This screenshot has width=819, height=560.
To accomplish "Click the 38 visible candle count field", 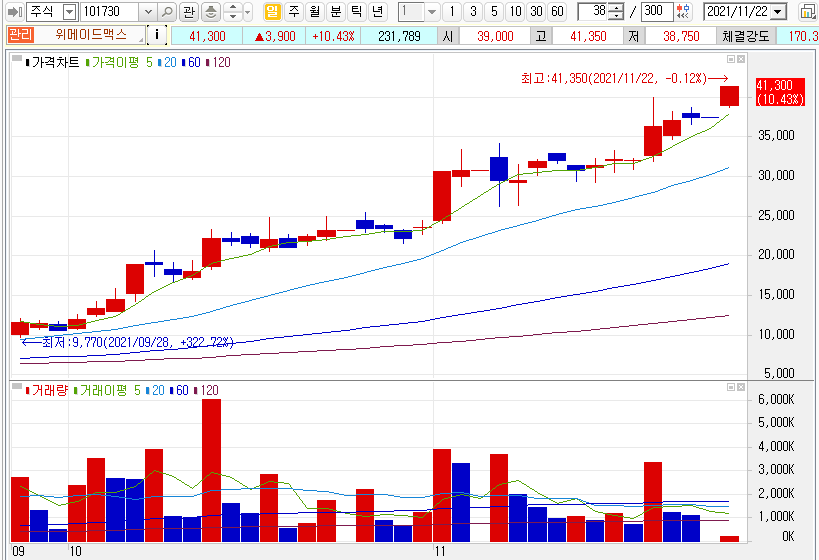I will click(x=593, y=11).
